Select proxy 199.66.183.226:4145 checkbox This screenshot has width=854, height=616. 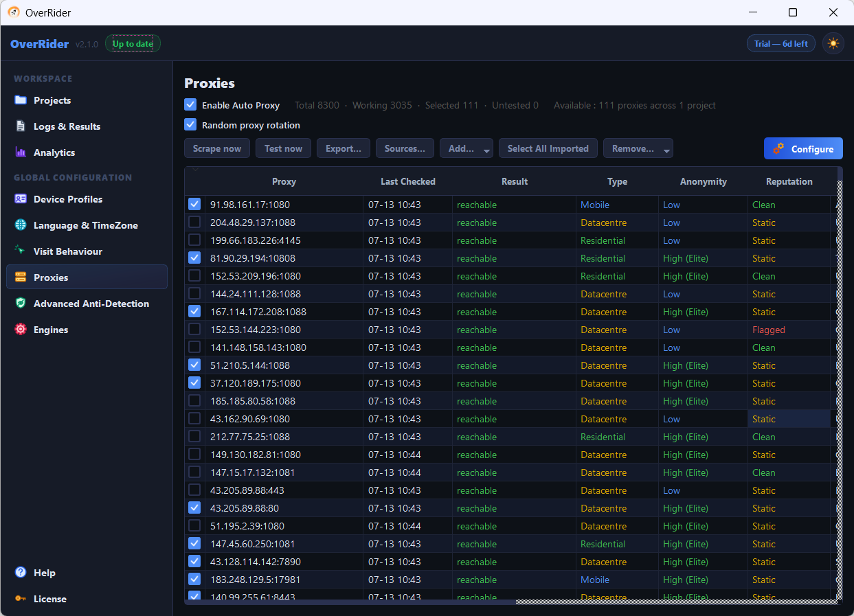194,240
